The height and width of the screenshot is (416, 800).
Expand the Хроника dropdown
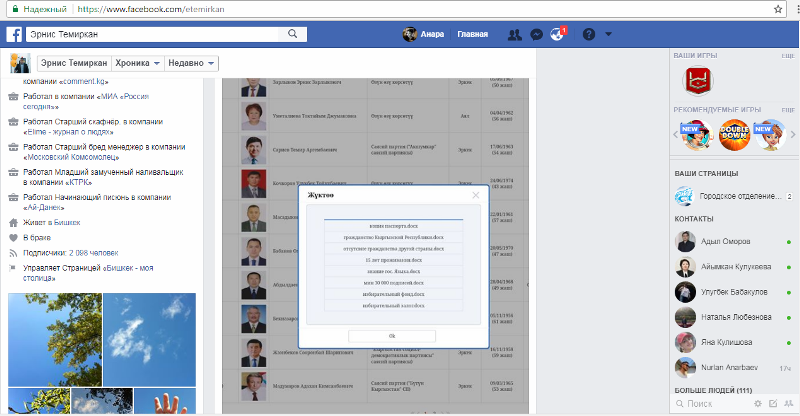coord(138,63)
